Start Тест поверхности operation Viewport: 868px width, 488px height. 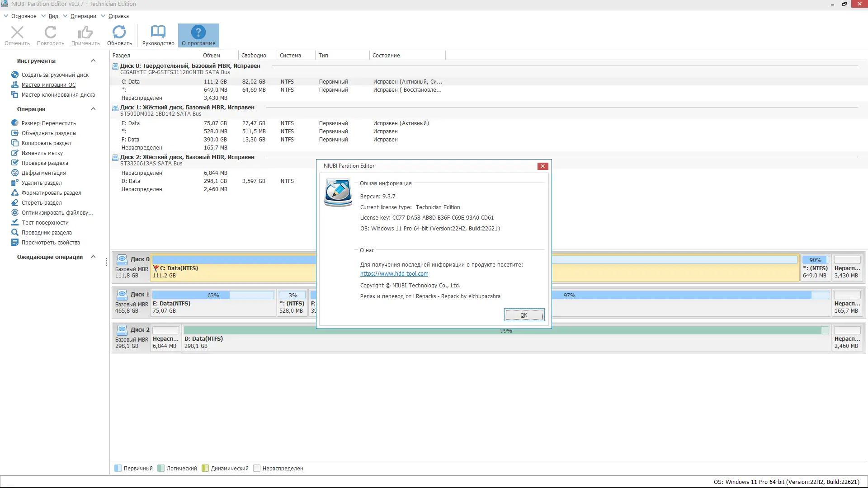(45, 223)
